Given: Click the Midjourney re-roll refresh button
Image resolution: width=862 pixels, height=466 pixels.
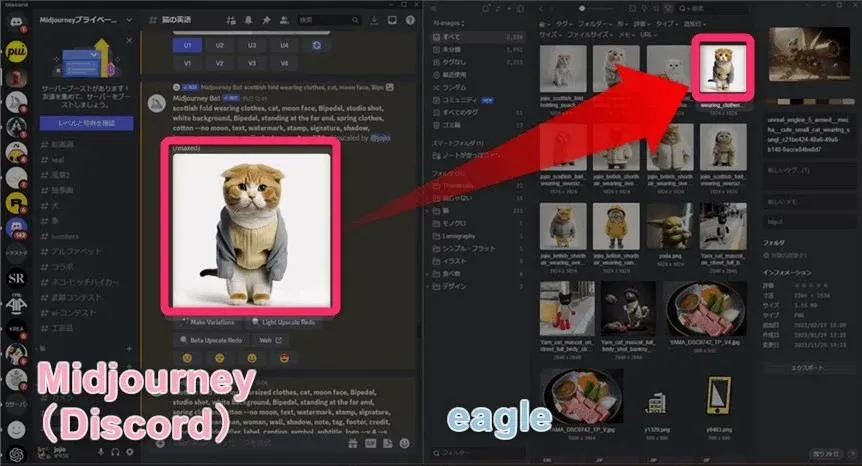Looking at the screenshot, I should [x=317, y=46].
